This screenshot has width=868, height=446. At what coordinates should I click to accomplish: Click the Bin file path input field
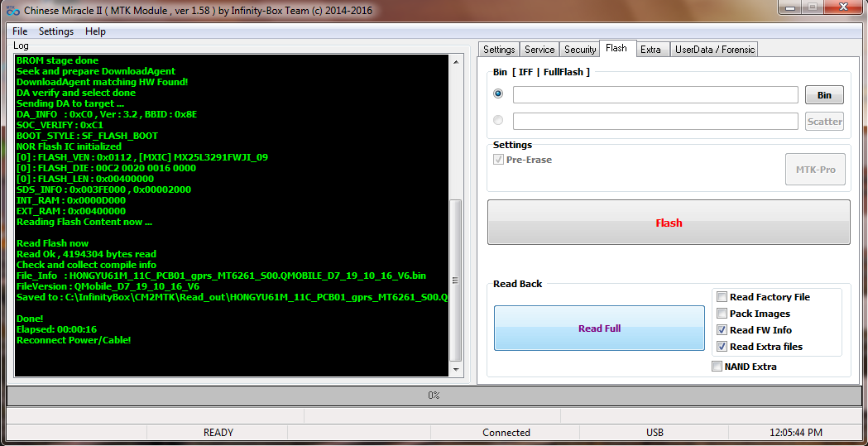[x=655, y=95]
